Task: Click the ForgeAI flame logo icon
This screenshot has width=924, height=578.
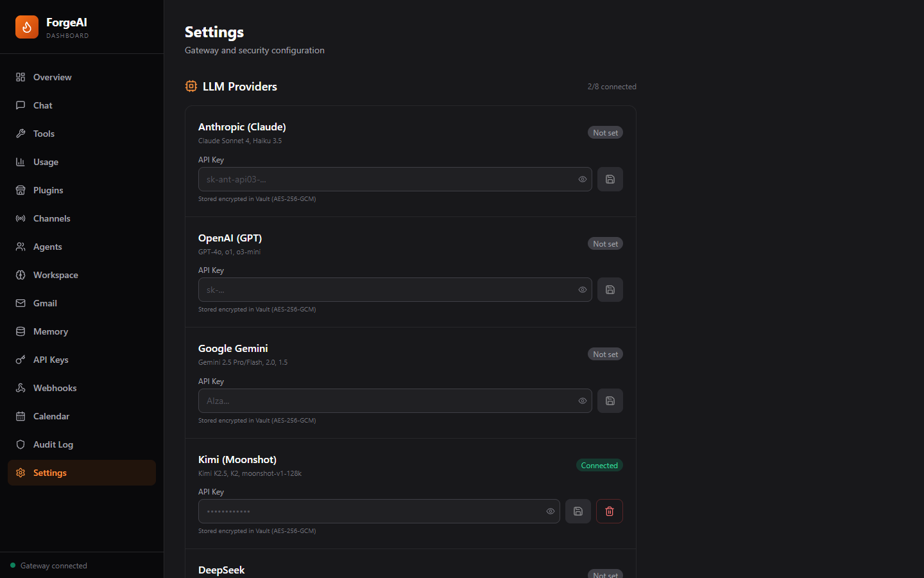Action: coord(27,27)
